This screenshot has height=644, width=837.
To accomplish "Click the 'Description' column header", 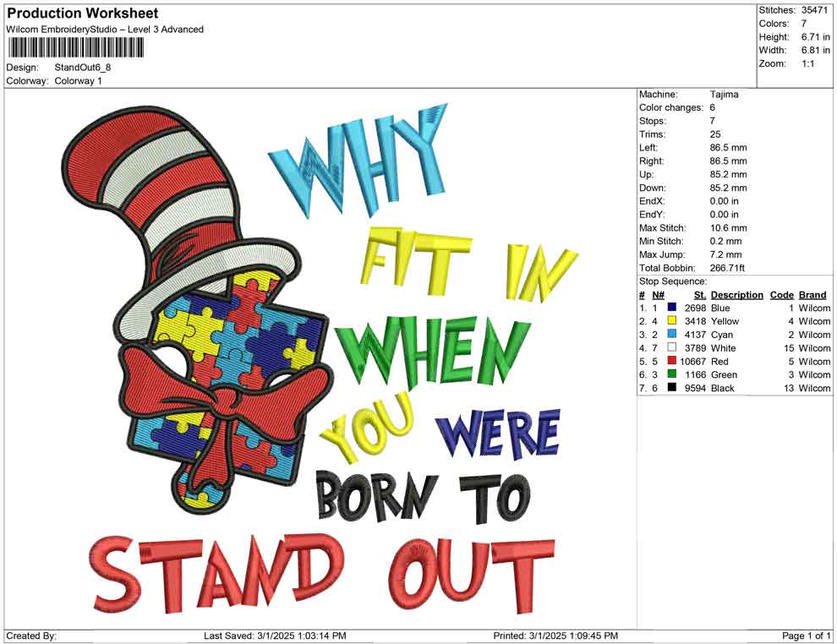I will [736, 295].
